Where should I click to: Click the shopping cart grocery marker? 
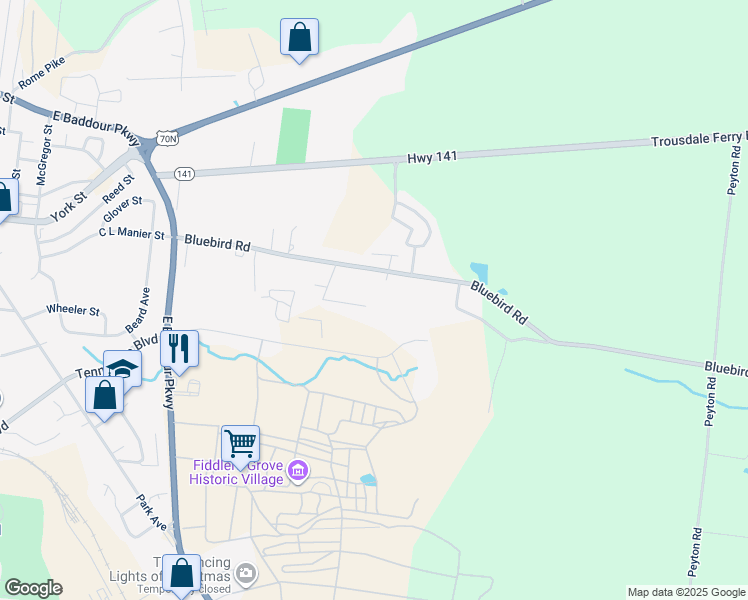(241, 444)
